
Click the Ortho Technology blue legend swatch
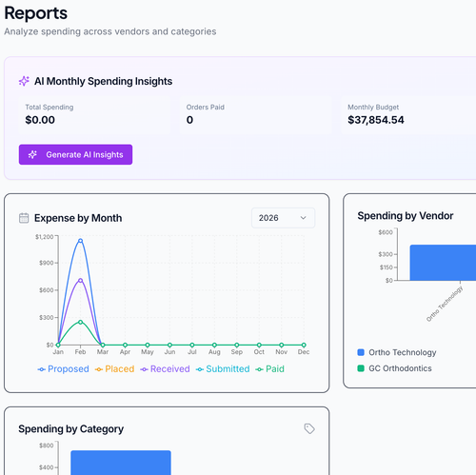point(361,352)
